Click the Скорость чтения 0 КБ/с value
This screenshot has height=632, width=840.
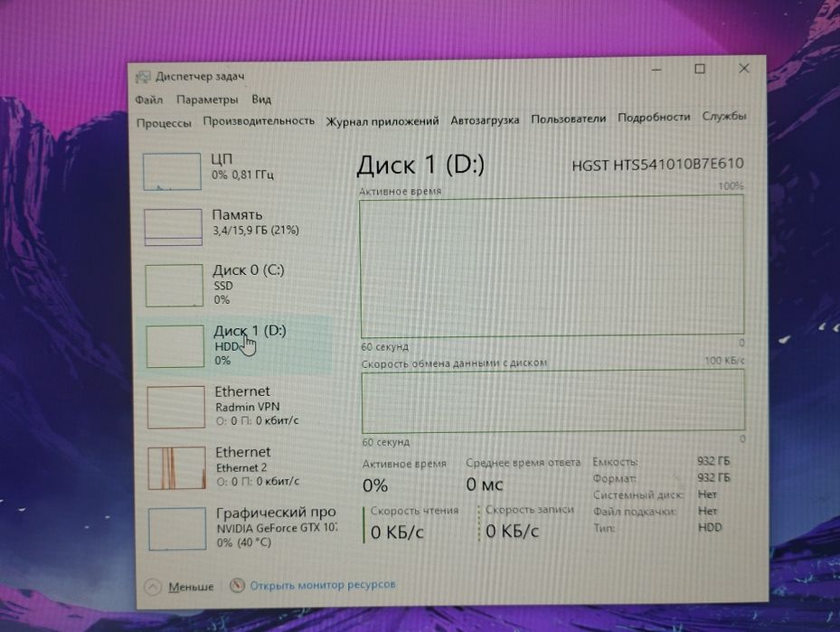coord(397,533)
